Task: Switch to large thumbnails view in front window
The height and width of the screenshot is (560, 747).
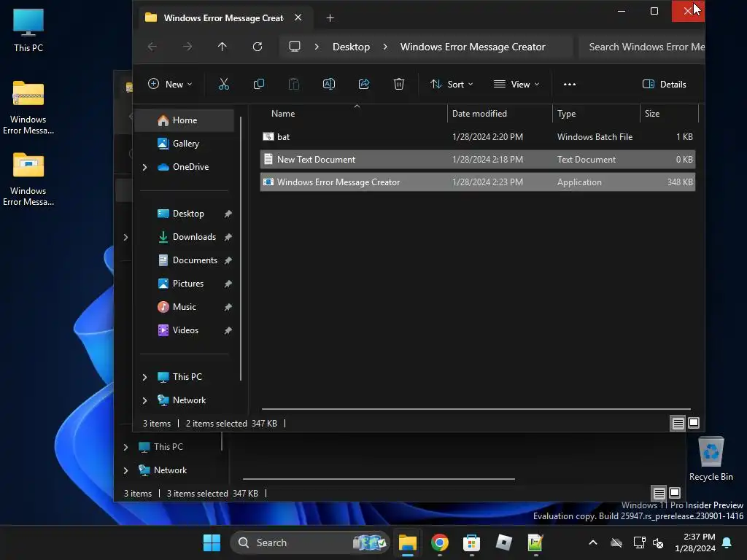Action: [x=694, y=423]
